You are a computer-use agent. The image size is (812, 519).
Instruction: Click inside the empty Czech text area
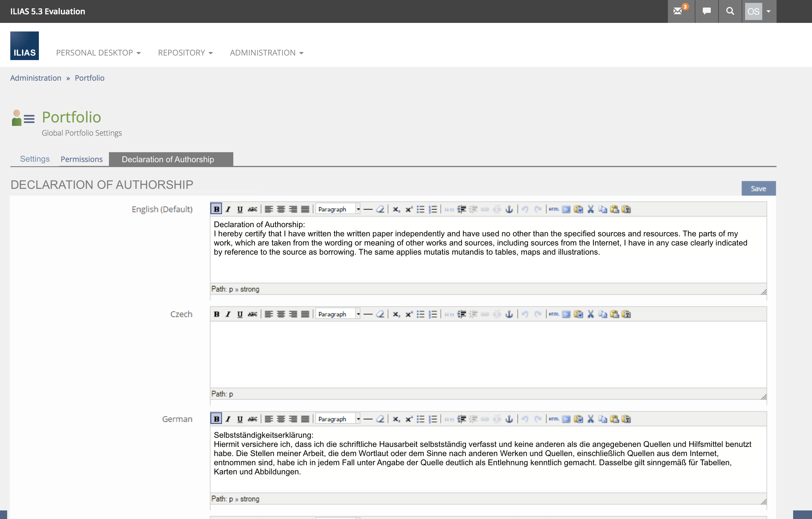[x=487, y=354]
